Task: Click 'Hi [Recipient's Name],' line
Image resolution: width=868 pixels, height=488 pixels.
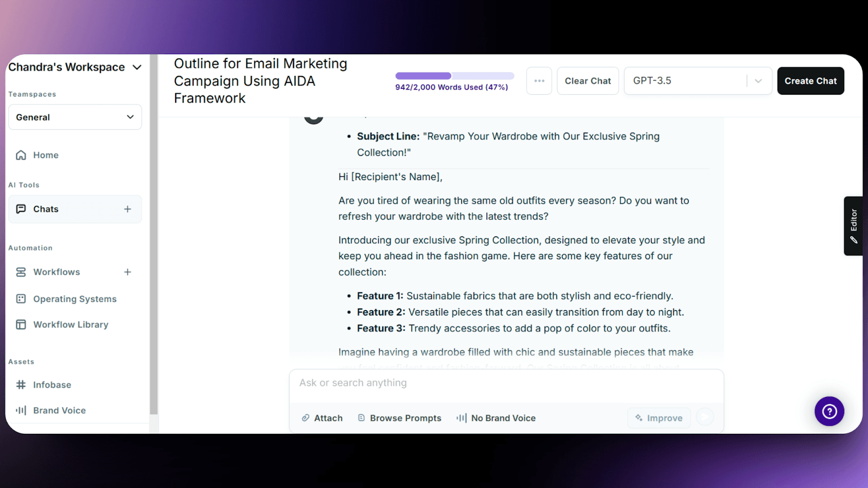Action: 391,177
